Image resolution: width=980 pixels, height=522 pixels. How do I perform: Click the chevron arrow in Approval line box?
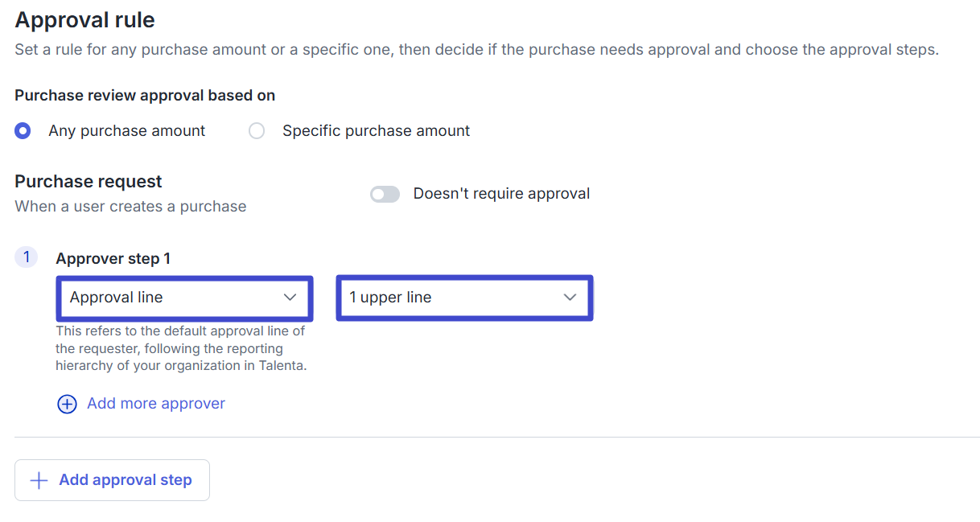tap(290, 298)
